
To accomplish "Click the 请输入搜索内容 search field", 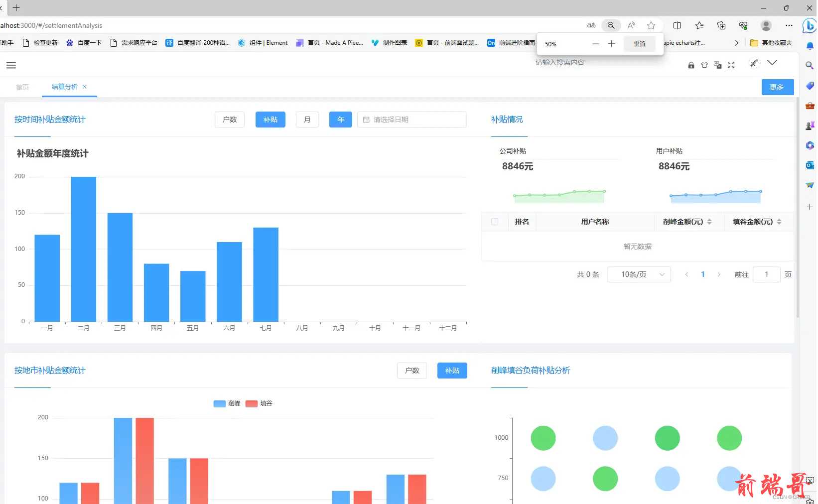I will point(560,62).
